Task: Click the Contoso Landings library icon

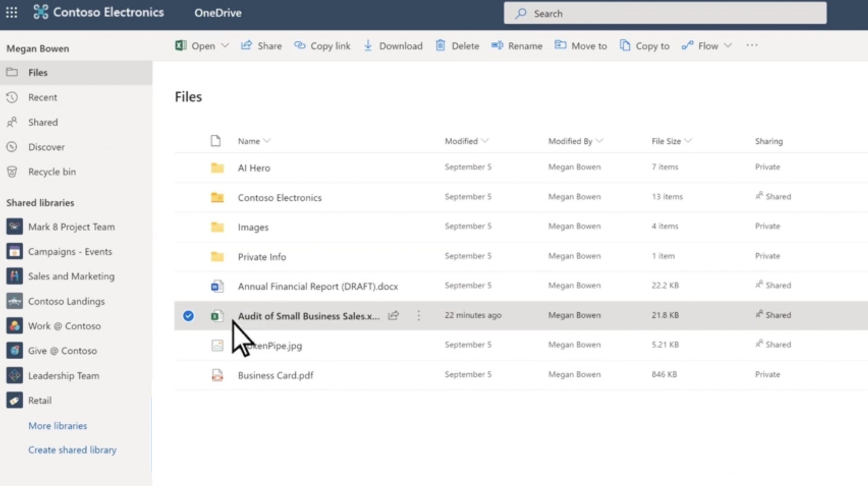Action: coord(14,301)
